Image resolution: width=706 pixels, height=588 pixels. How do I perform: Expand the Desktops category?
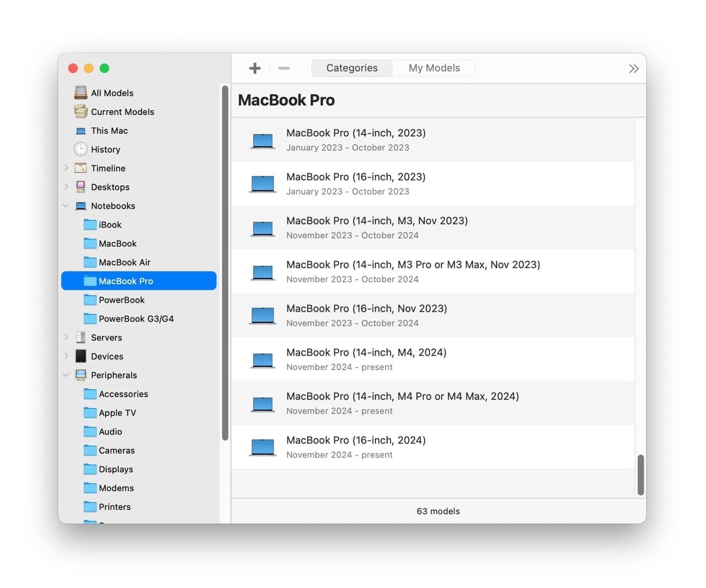click(x=66, y=186)
